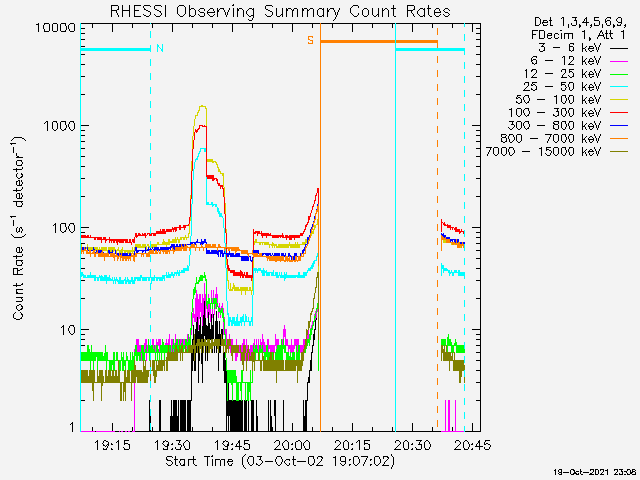
Task: Click the yellow 50-100 keV flare peak
Action: pos(202,107)
